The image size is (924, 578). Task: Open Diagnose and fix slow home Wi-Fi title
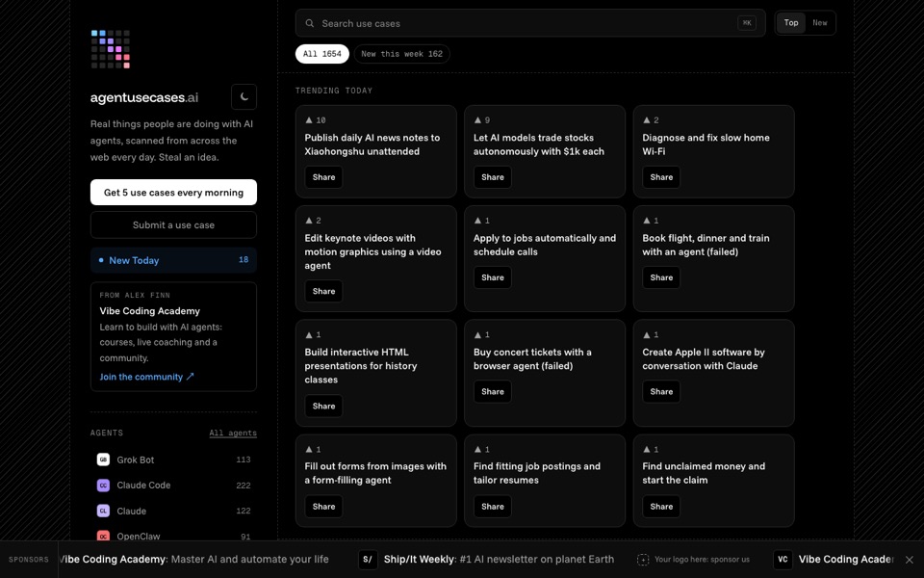706,144
